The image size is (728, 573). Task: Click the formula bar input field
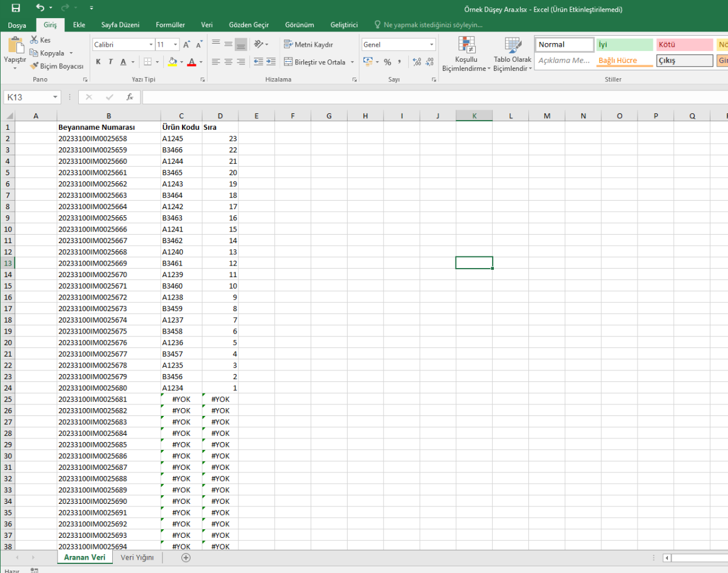(425, 97)
